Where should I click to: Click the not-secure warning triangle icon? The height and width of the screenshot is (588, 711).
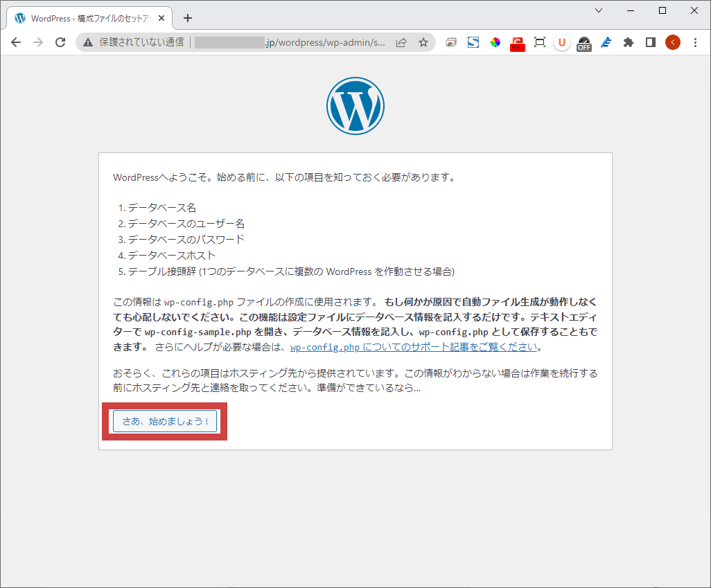click(x=87, y=42)
